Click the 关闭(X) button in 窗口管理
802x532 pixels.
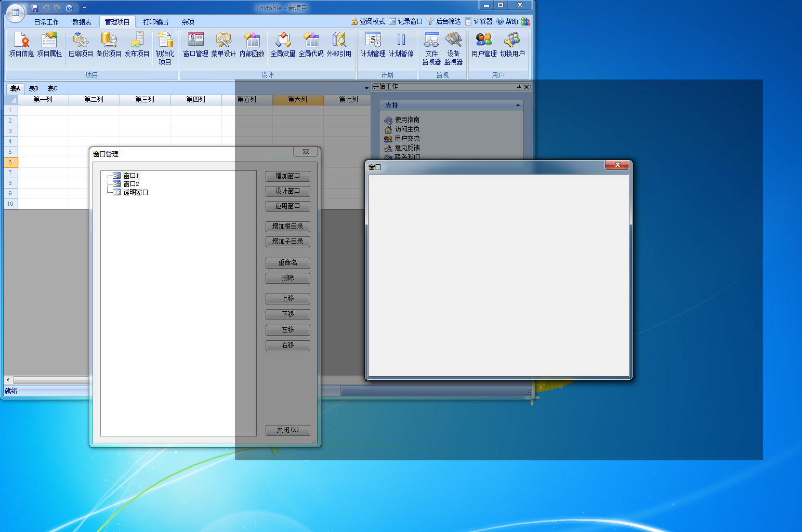287,430
